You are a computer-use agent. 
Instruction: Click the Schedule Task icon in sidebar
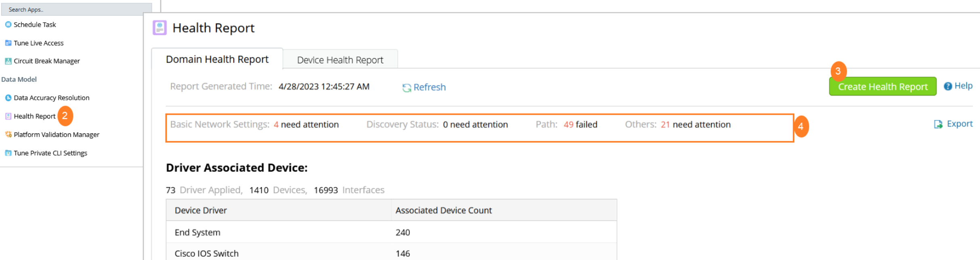pyautogui.click(x=8, y=25)
